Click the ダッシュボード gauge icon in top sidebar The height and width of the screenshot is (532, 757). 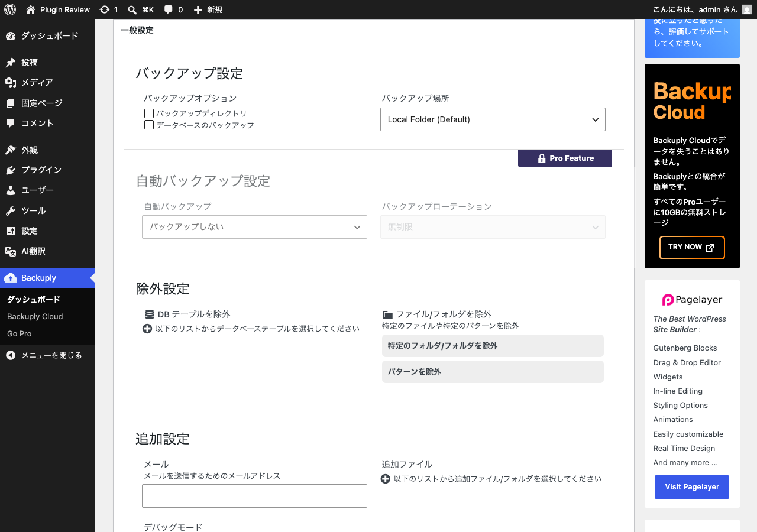click(x=10, y=36)
